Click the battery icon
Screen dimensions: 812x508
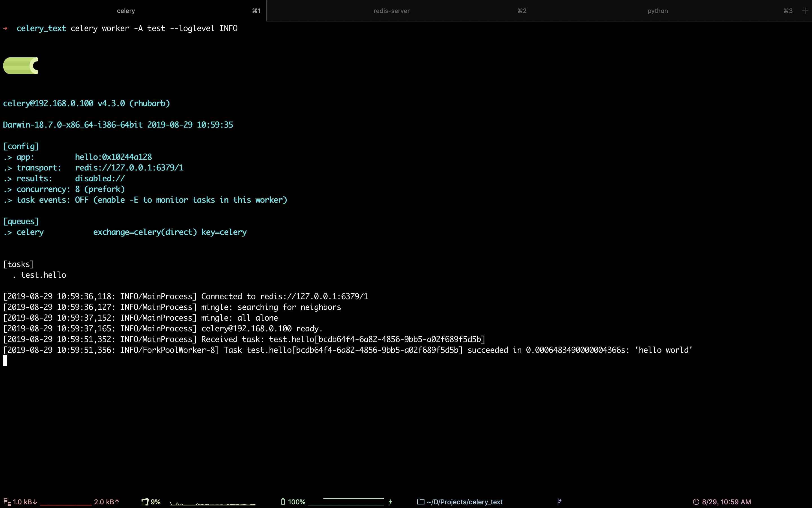pos(283,502)
